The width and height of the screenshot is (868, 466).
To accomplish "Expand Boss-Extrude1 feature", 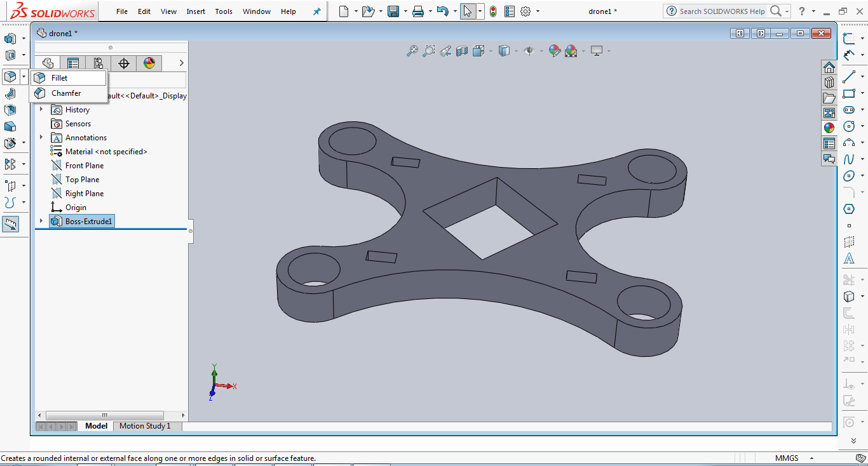I will 42,222.
